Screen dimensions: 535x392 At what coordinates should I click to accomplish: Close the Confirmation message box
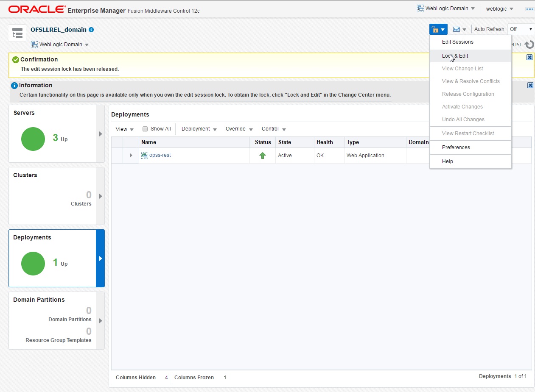coord(529,57)
